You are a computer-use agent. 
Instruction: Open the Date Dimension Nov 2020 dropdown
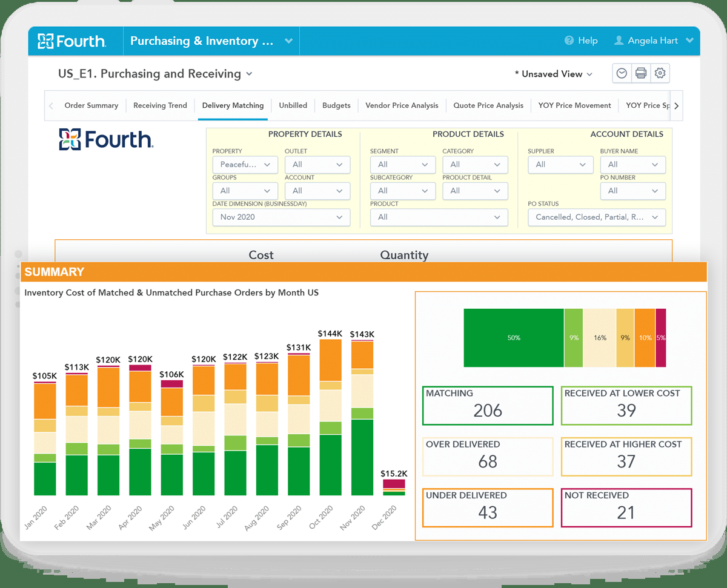click(x=281, y=217)
